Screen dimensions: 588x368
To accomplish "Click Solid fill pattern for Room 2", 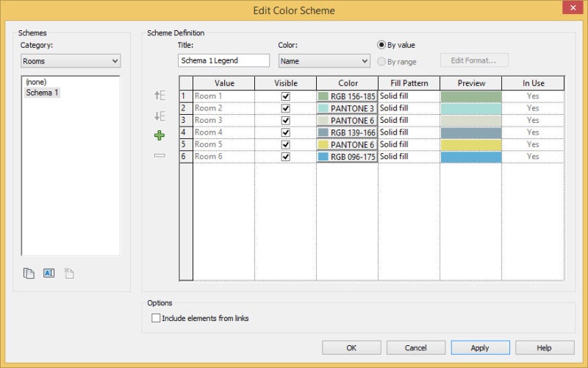I will (x=409, y=108).
